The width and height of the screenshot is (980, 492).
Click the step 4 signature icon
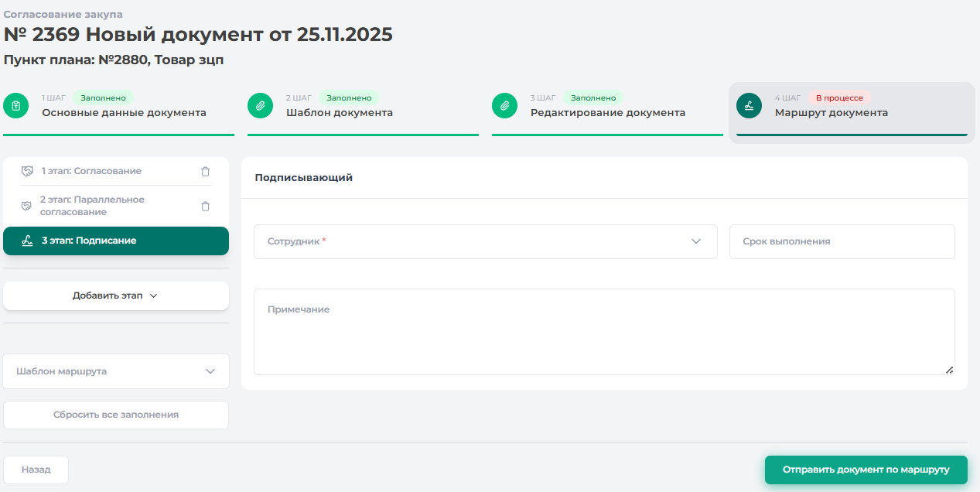(749, 106)
